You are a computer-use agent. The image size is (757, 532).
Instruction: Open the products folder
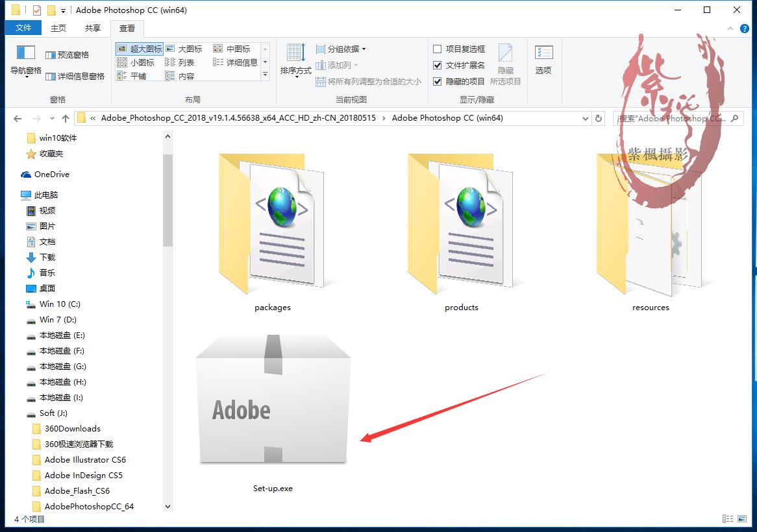point(462,232)
